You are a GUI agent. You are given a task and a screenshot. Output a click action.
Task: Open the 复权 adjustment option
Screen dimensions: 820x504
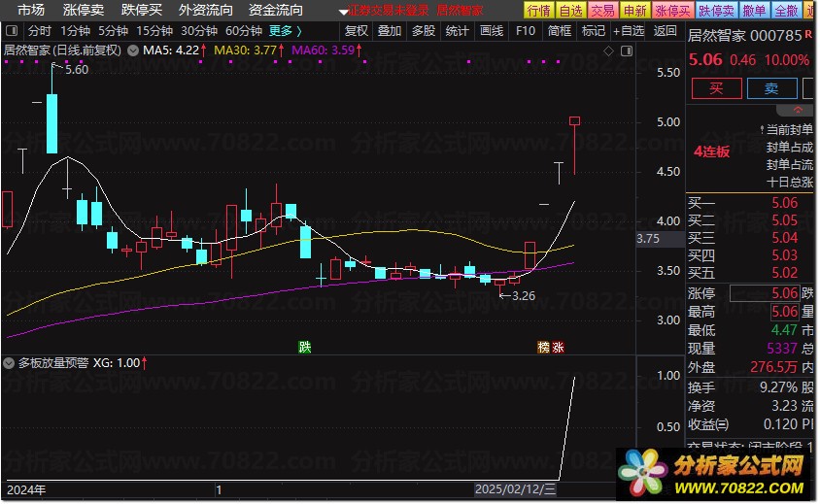coord(357,31)
